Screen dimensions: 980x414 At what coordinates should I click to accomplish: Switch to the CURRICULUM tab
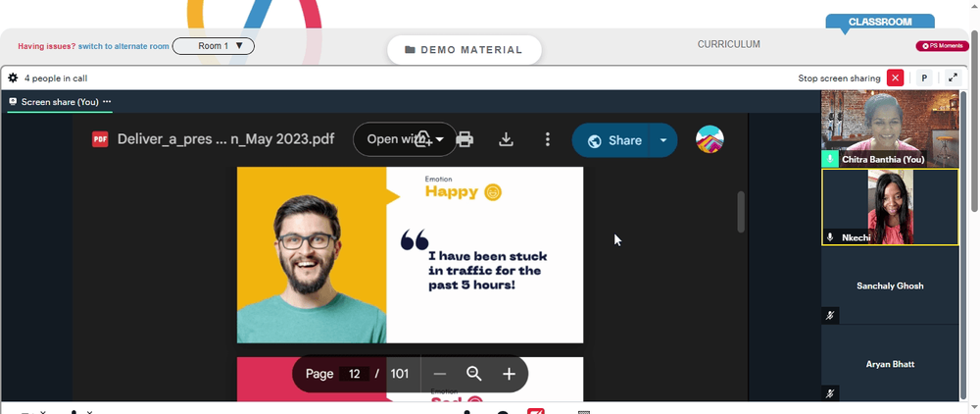(x=729, y=44)
